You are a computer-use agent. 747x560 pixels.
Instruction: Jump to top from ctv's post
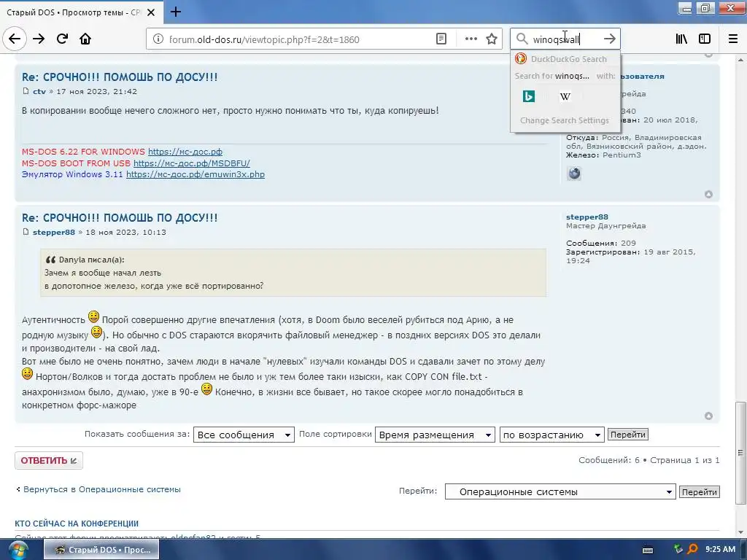[x=708, y=194]
